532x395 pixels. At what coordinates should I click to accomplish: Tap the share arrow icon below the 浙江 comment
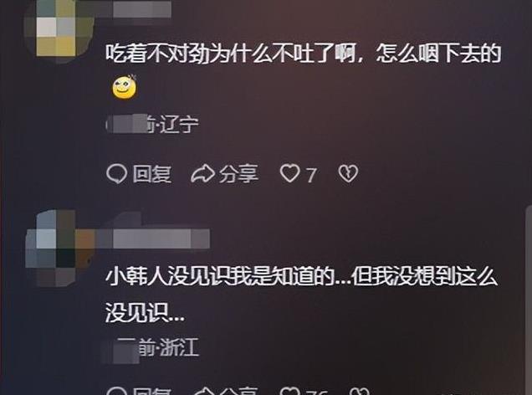tap(202, 391)
